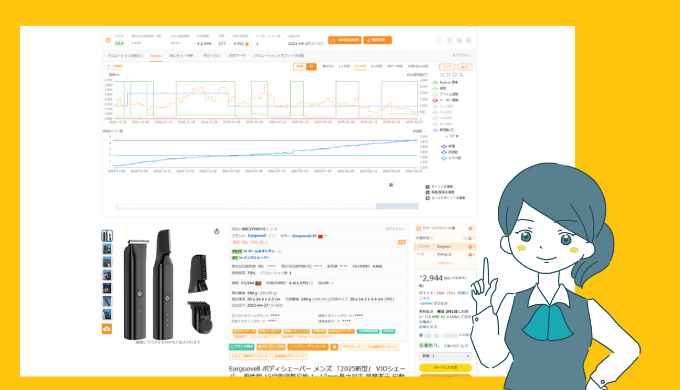Image resolution: width=680 pixels, height=390 pixels.
Task: Open the orange menu icon at top-left
Action: tap(108, 40)
